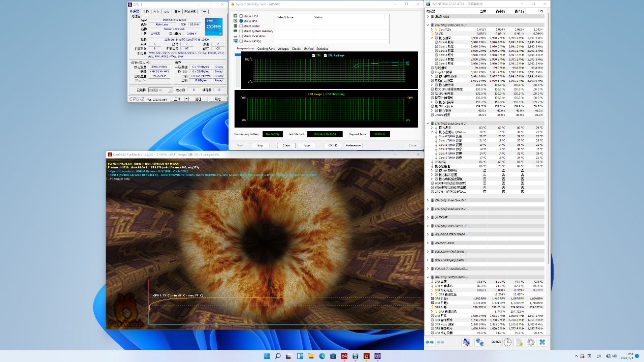Open Windows Start menu from taskbar

267,356
